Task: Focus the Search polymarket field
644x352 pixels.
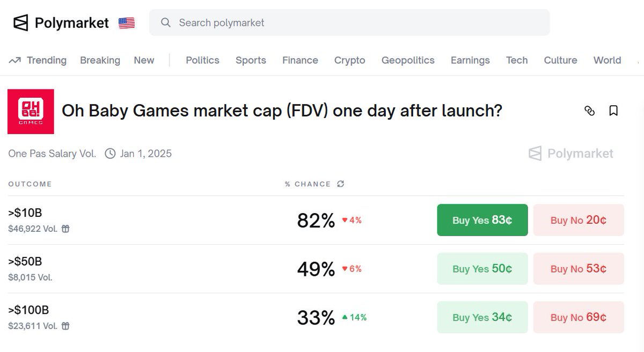Action: 349,23
